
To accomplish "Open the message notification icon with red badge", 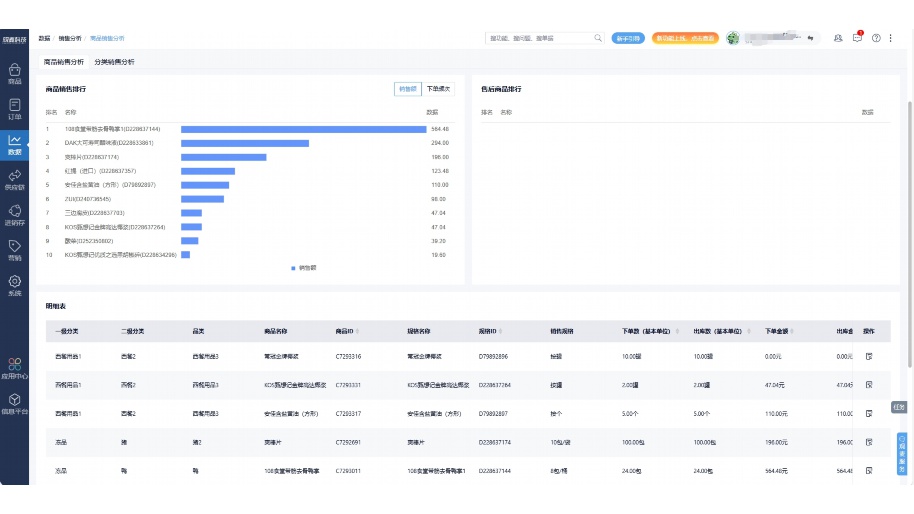I will point(857,38).
